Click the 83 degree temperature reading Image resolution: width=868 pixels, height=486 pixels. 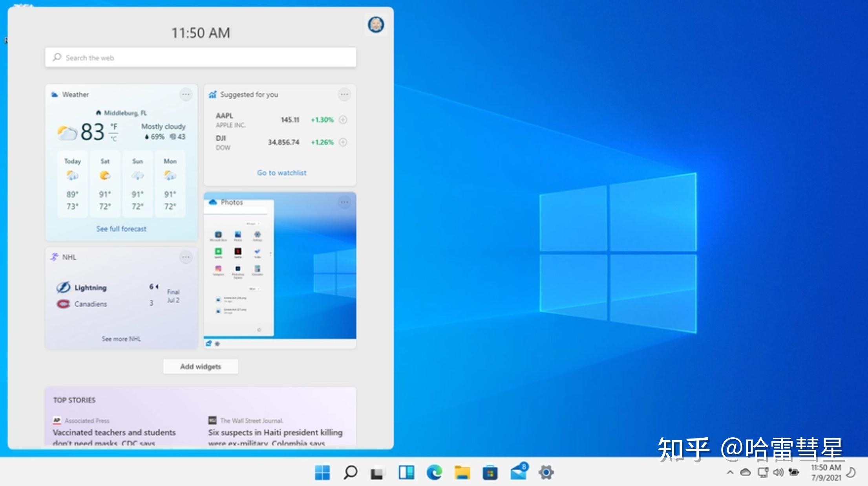(92, 132)
